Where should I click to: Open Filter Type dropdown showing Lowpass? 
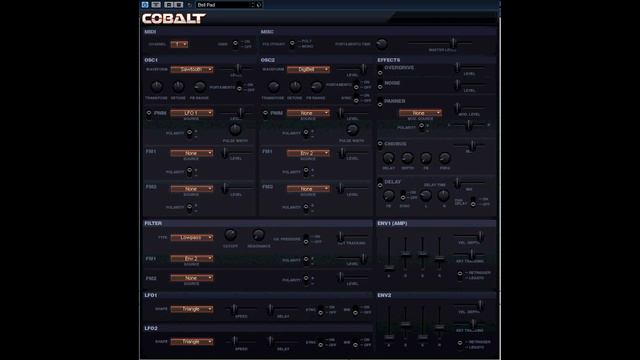pyautogui.click(x=192, y=238)
